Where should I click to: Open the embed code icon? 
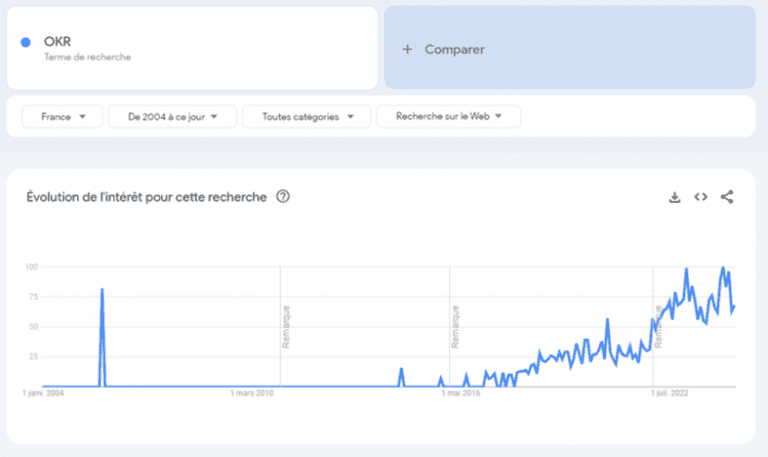(701, 197)
